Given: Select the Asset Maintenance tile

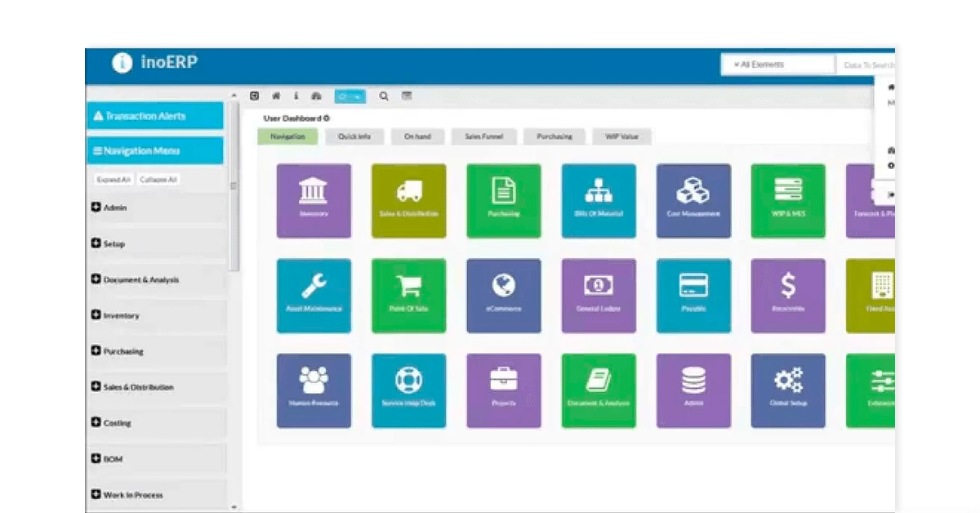Looking at the screenshot, I should pyautogui.click(x=314, y=296).
